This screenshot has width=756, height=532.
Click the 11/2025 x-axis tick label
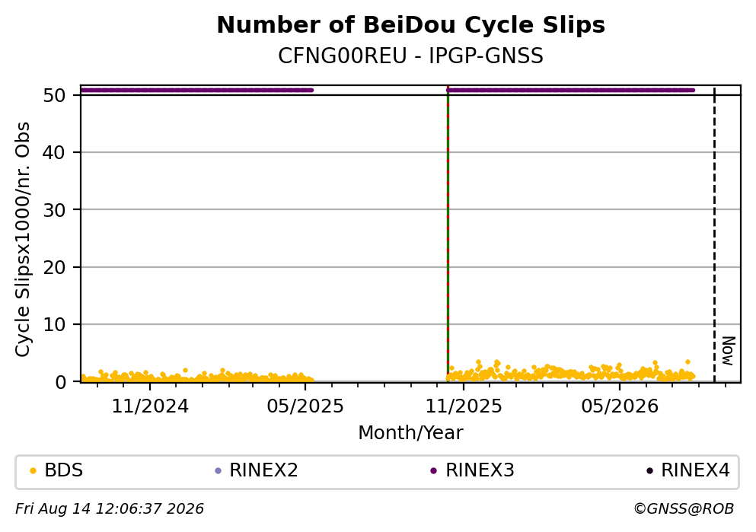pos(464,406)
